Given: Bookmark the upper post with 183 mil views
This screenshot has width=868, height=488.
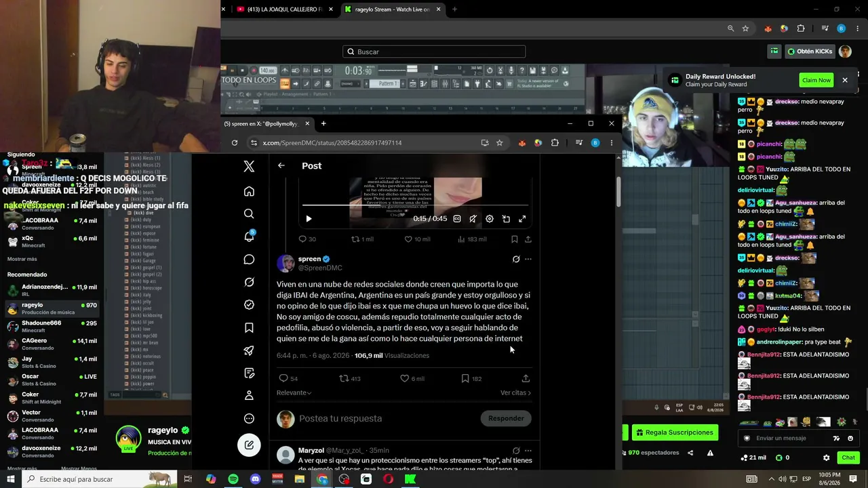Looking at the screenshot, I should click(x=515, y=239).
